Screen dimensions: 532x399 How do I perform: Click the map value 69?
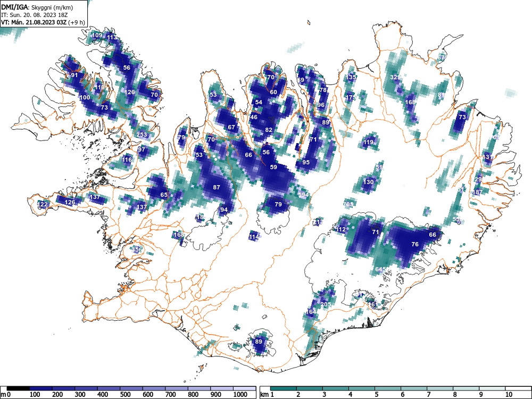click(301, 80)
